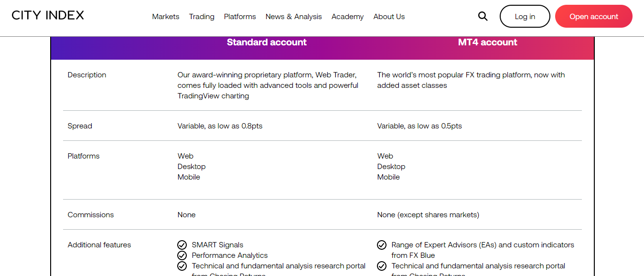Expand the News & Analysis menu
The height and width of the screenshot is (276, 644).
[294, 16]
